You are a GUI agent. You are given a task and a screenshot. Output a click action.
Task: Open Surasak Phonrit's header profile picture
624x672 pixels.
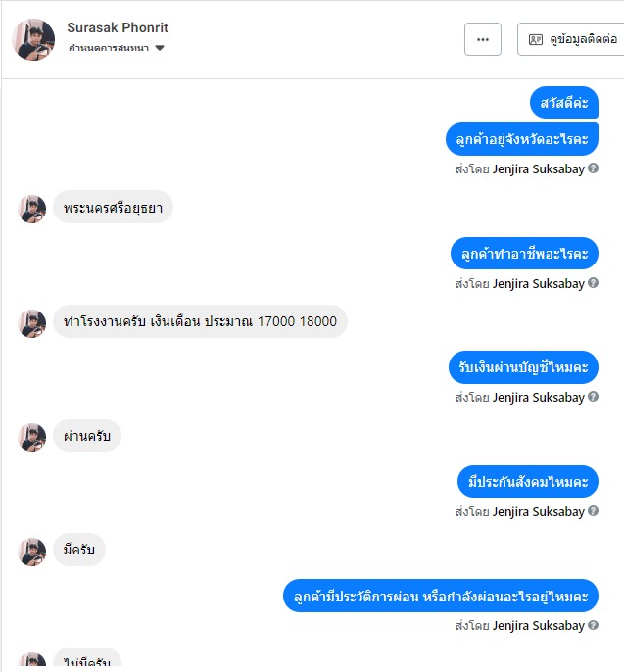click(x=33, y=39)
